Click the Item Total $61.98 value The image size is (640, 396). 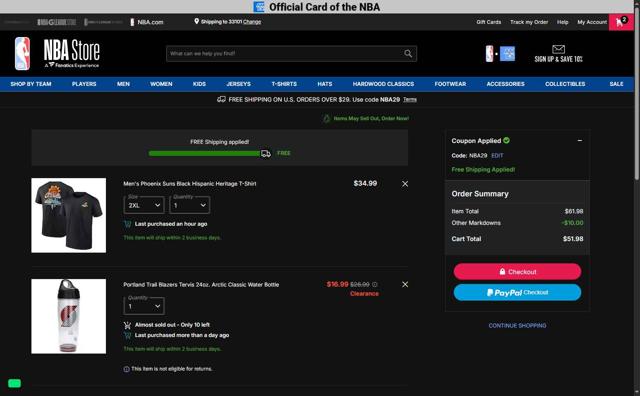pyautogui.click(x=573, y=211)
